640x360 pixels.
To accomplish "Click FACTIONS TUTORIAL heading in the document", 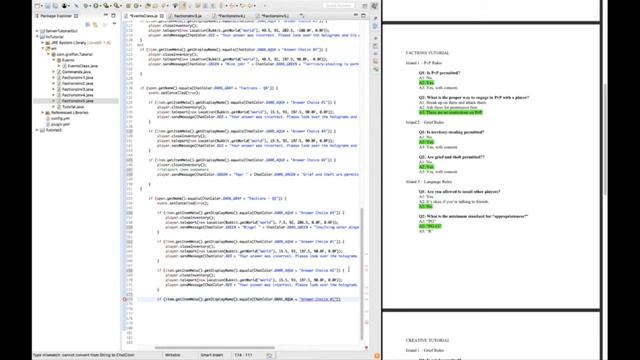I will 427,53.
